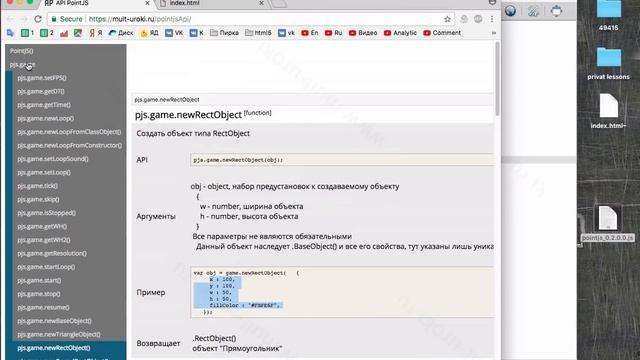The image size is (640, 360).
Task: Open the red bar chart bookmark
Action: [64, 33]
